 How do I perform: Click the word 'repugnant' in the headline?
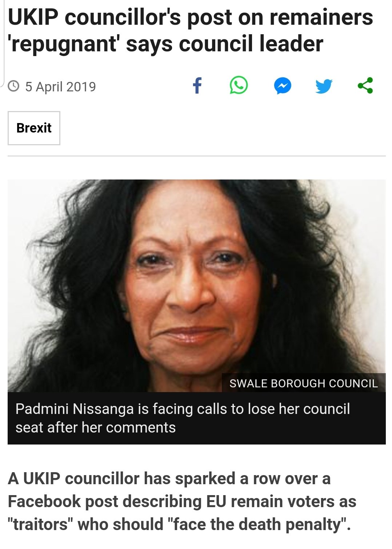coord(64,44)
